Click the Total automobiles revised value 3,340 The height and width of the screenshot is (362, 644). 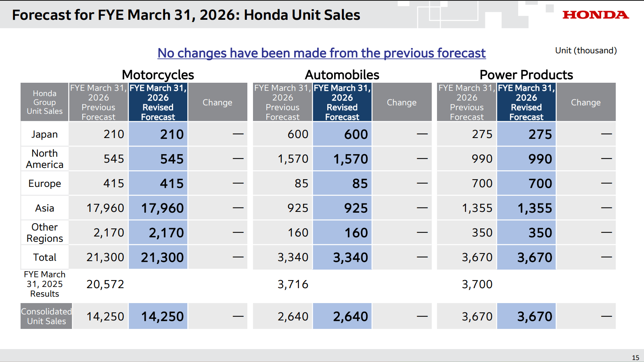click(350, 257)
